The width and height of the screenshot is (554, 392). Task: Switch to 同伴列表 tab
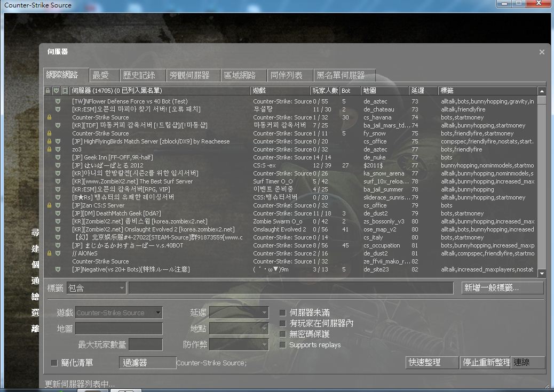(290, 75)
